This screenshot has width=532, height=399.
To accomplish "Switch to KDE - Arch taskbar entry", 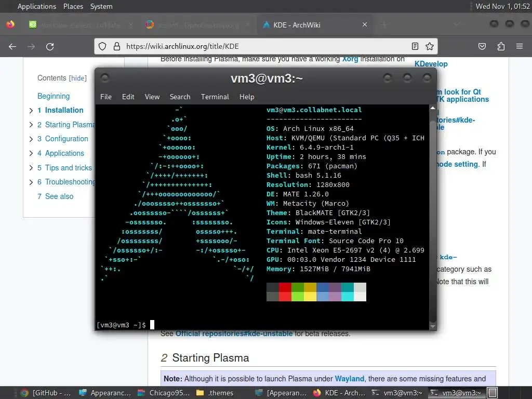I will pos(339,393).
